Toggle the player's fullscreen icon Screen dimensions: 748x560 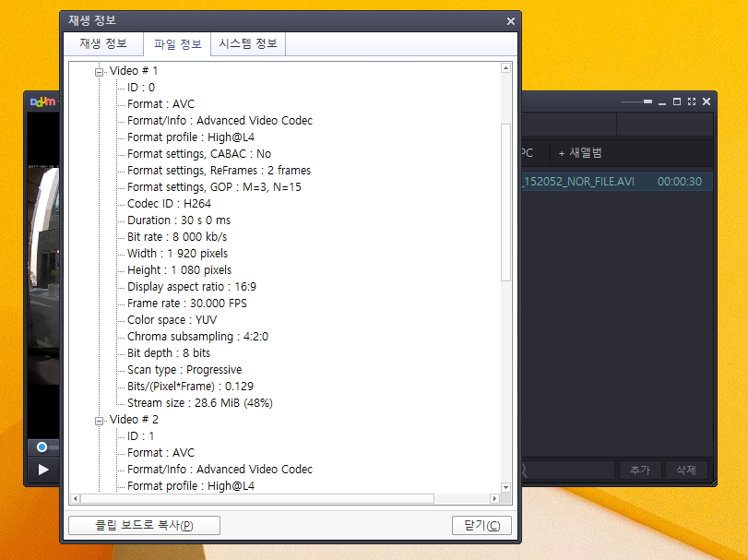click(x=692, y=101)
